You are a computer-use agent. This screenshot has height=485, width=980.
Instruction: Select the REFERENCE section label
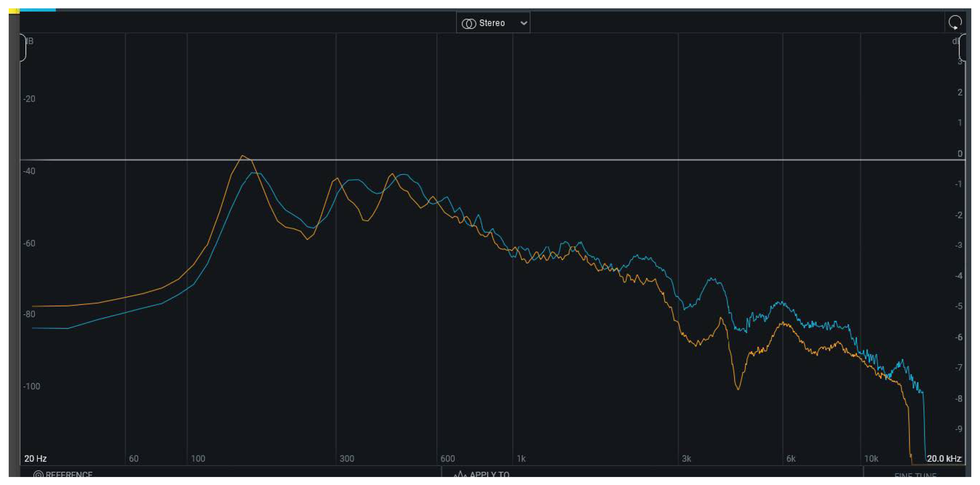pos(69,474)
